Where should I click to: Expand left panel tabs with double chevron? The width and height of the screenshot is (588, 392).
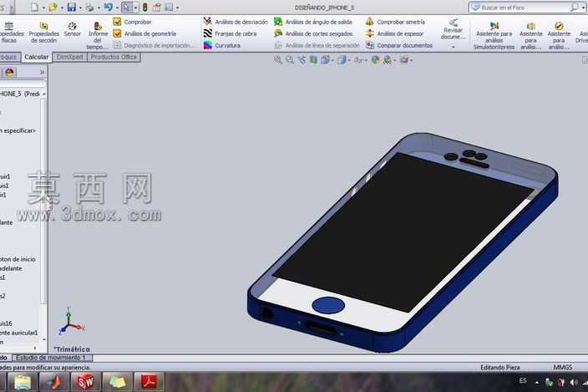tap(42, 72)
